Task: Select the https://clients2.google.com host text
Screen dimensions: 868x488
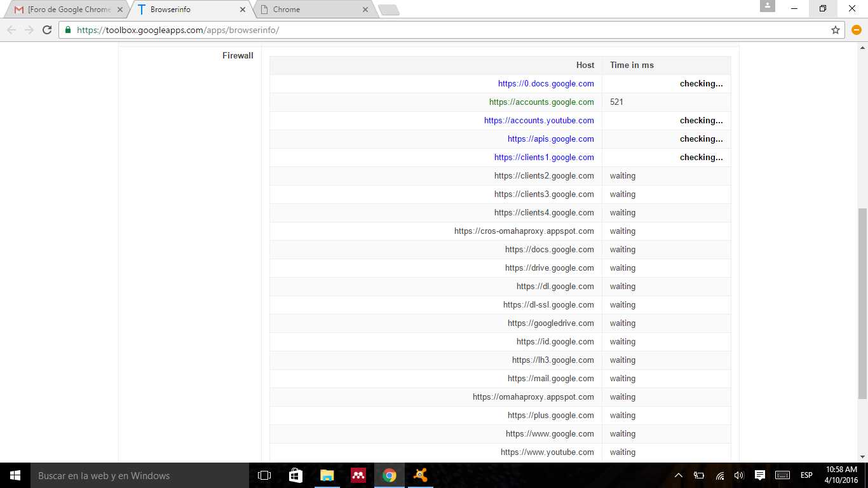Action: (544, 176)
